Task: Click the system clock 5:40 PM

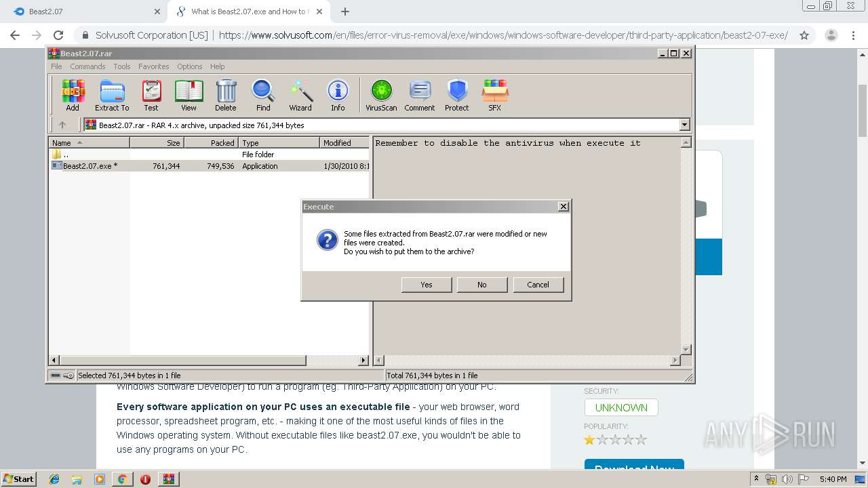Action: (833, 479)
